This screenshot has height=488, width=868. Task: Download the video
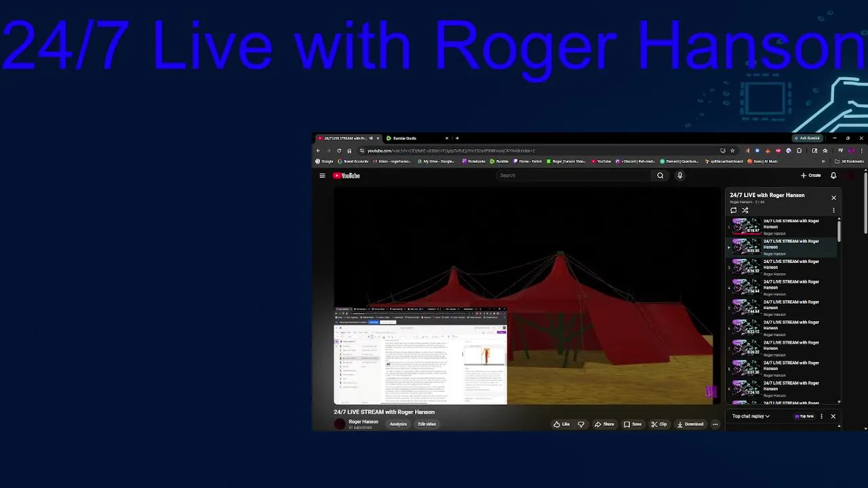(690, 424)
